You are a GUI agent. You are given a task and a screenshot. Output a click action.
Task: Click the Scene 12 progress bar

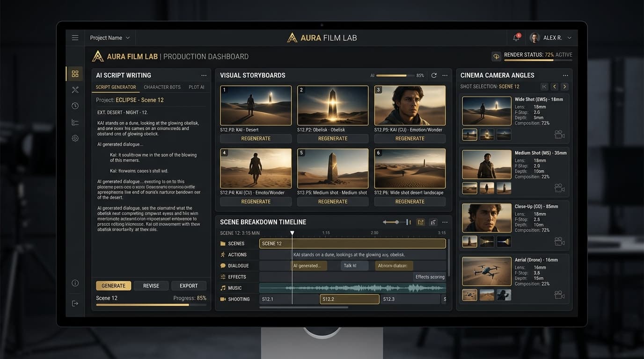tap(151, 305)
